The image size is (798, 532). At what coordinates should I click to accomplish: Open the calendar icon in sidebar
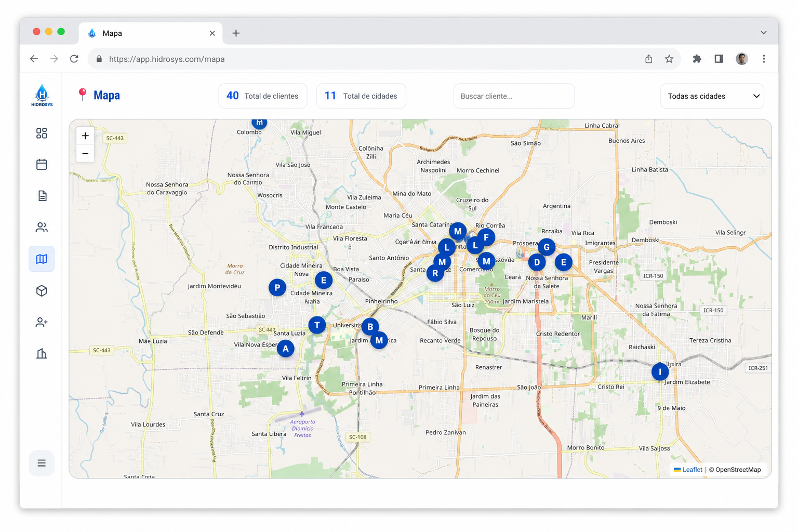(42, 165)
